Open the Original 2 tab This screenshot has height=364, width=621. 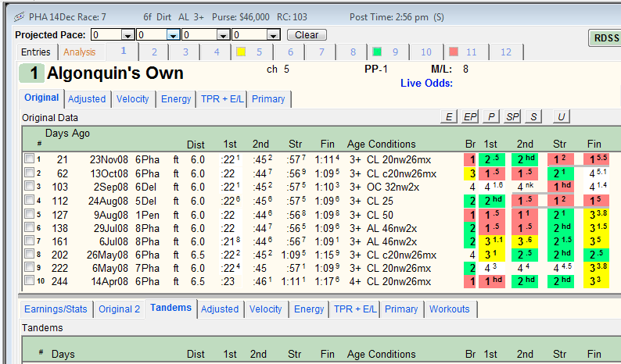click(119, 309)
